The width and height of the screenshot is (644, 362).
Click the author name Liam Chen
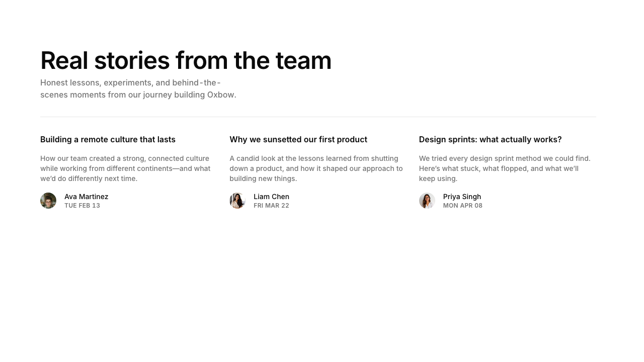pyautogui.click(x=271, y=197)
